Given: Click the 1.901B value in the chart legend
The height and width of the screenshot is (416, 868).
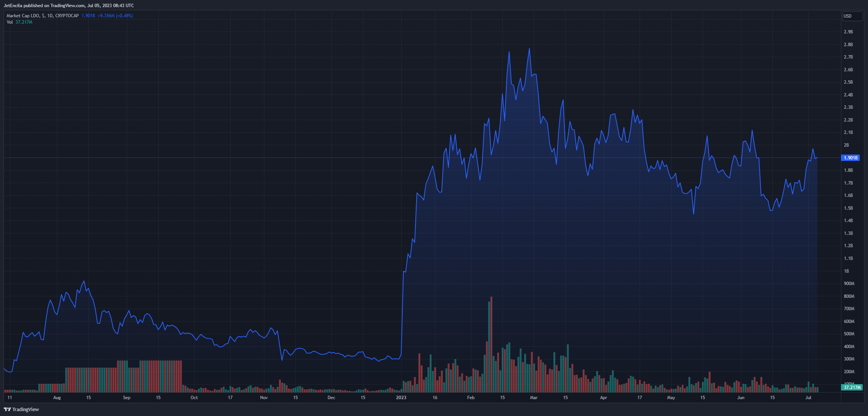Looking at the screenshot, I should (88, 16).
